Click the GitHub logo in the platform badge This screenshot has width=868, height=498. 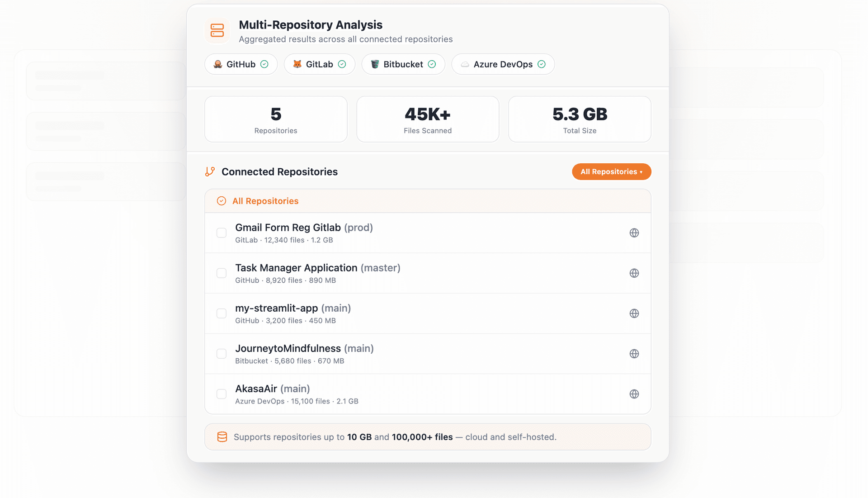tap(218, 64)
